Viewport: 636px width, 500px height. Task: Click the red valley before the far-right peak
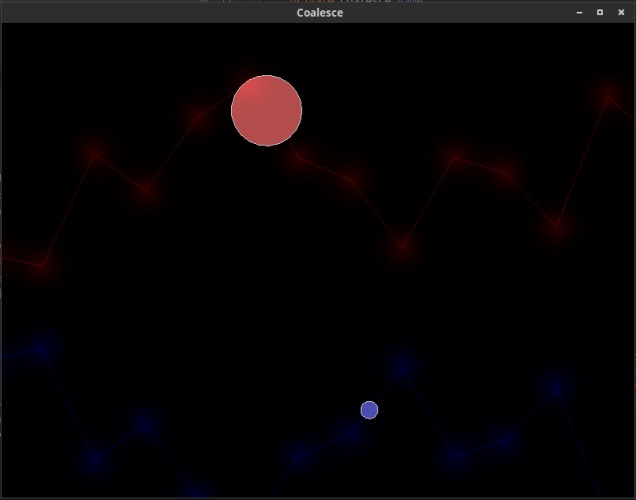557,225
